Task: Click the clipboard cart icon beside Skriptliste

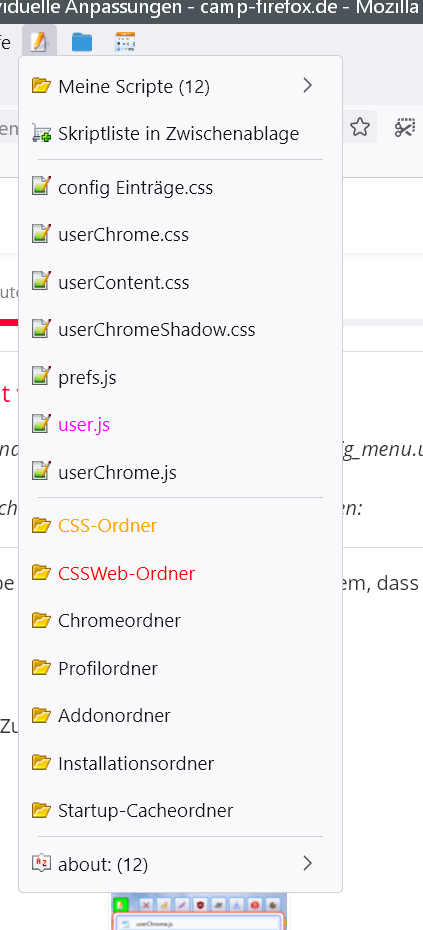Action: 41,134
